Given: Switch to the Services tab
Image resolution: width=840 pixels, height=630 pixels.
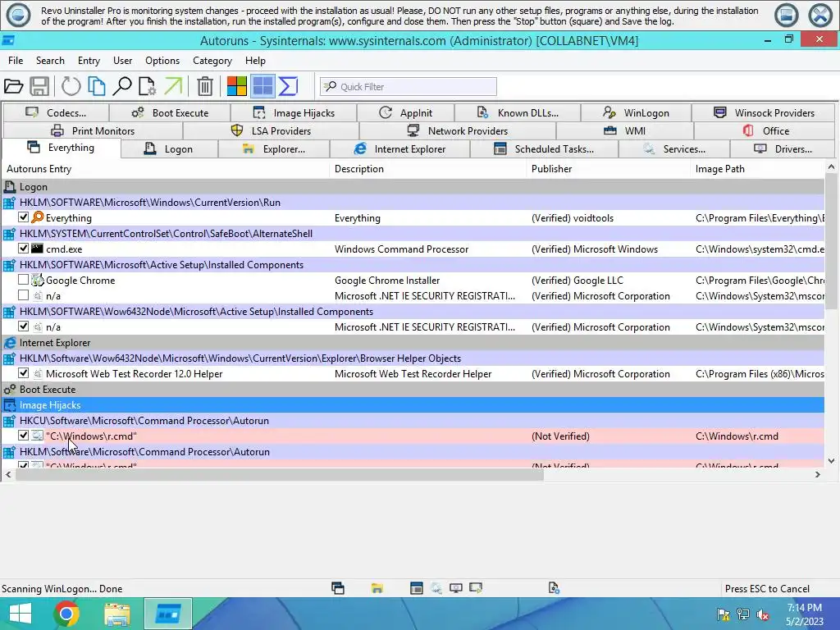Looking at the screenshot, I should pyautogui.click(x=674, y=149).
